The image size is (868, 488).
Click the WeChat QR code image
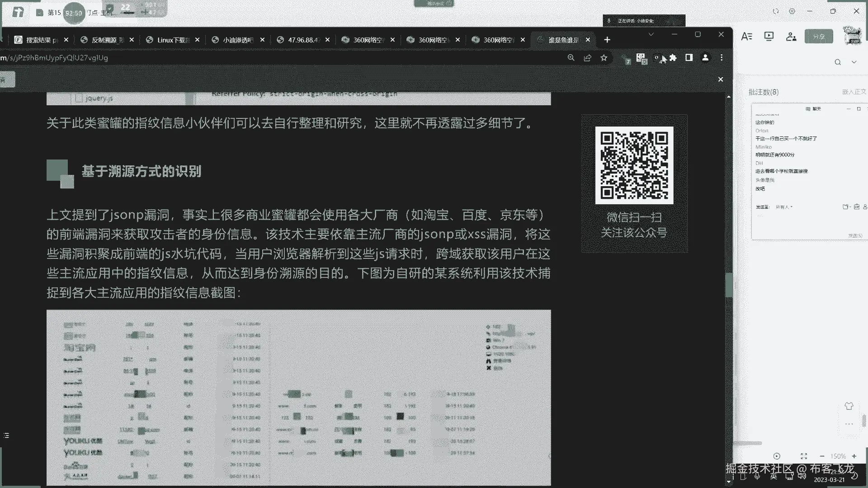tap(634, 165)
